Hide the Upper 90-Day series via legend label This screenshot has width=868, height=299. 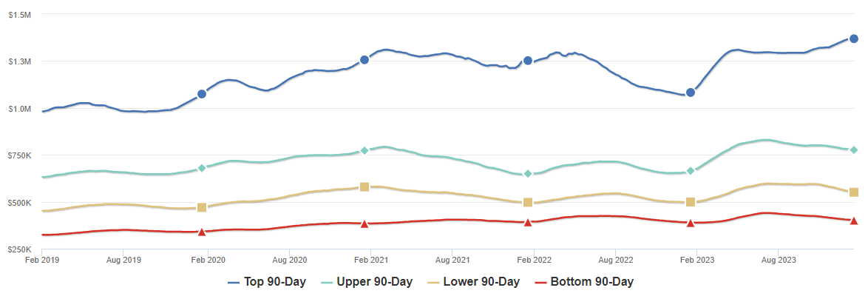(374, 282)
